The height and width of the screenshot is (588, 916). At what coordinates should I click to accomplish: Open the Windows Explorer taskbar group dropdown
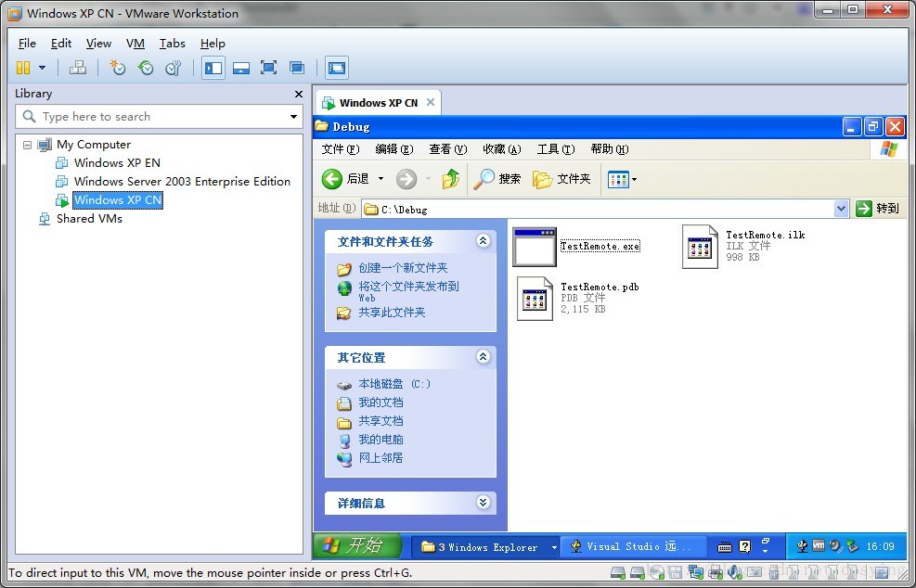coord(554,547)
